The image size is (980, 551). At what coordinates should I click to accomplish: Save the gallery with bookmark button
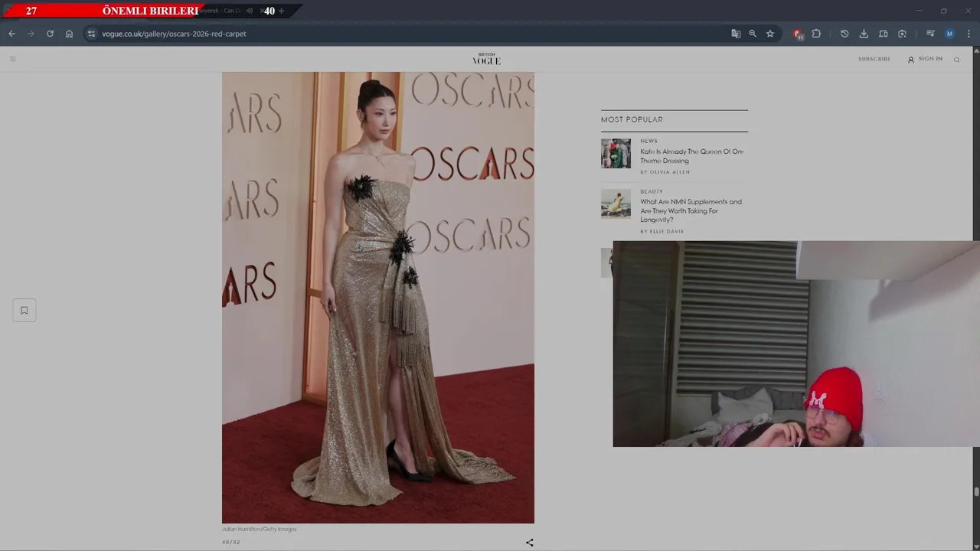coord(24,310)
